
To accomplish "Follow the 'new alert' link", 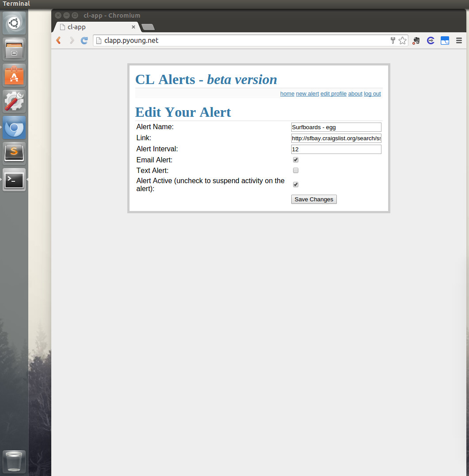I will coord(307,94).
